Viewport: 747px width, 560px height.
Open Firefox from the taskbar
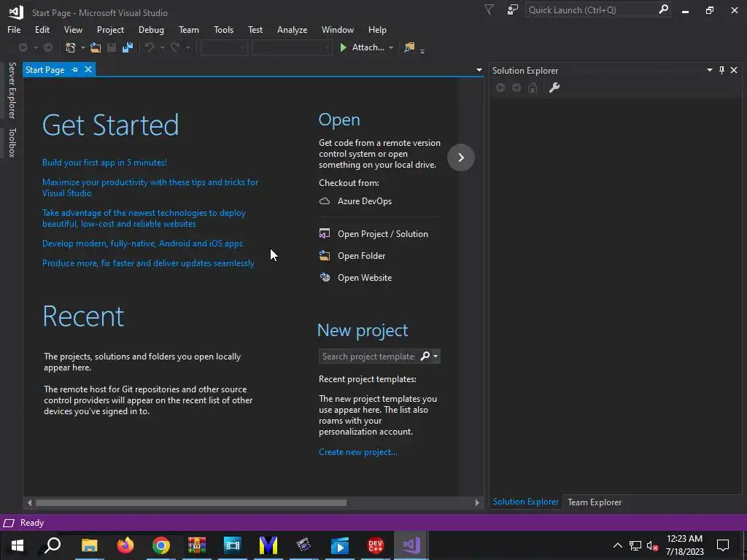coord(125,545)
